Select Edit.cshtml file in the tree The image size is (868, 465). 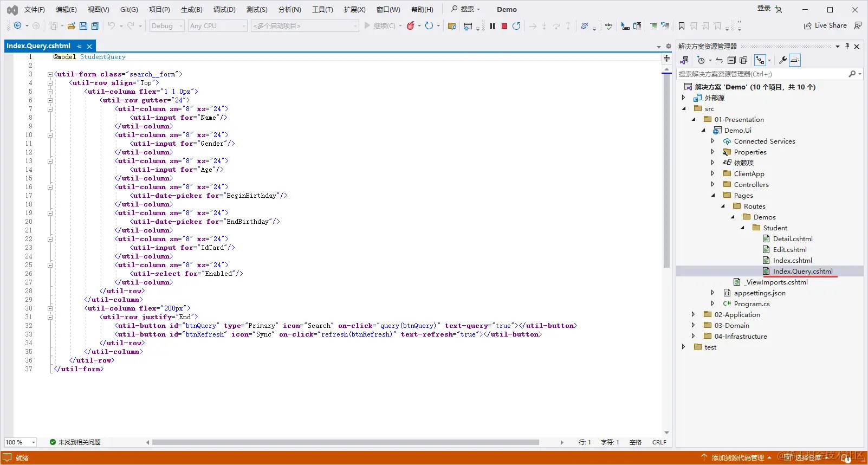pos(789,249)
